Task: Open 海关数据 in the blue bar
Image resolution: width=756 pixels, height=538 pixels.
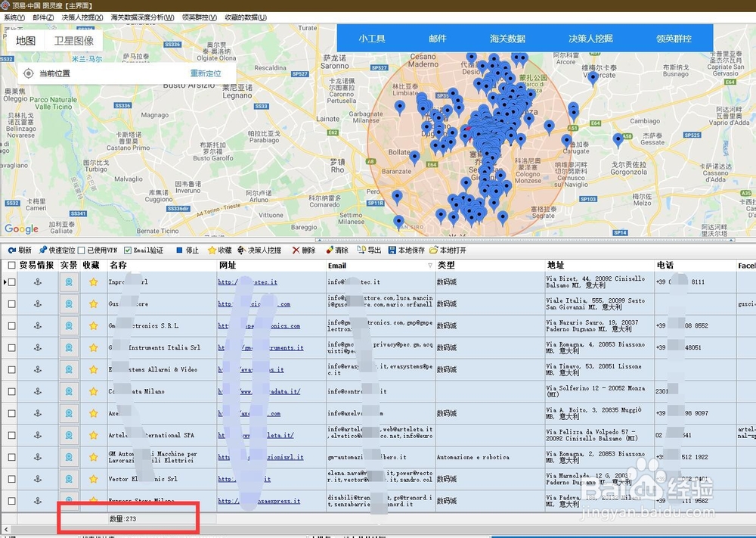Action: click(507, 39)
